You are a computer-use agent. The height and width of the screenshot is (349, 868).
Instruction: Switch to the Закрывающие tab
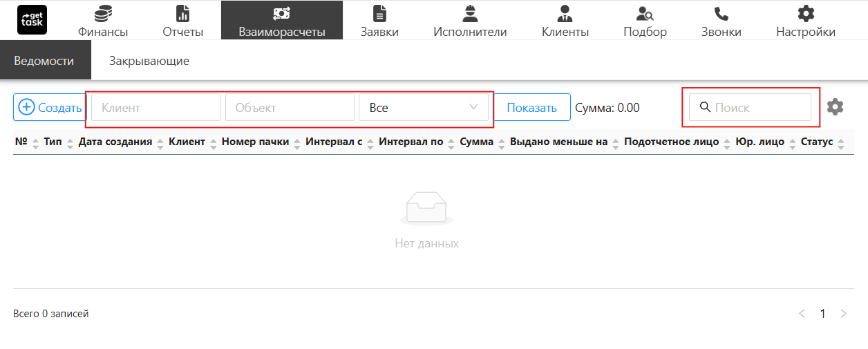tap(149, 61)
